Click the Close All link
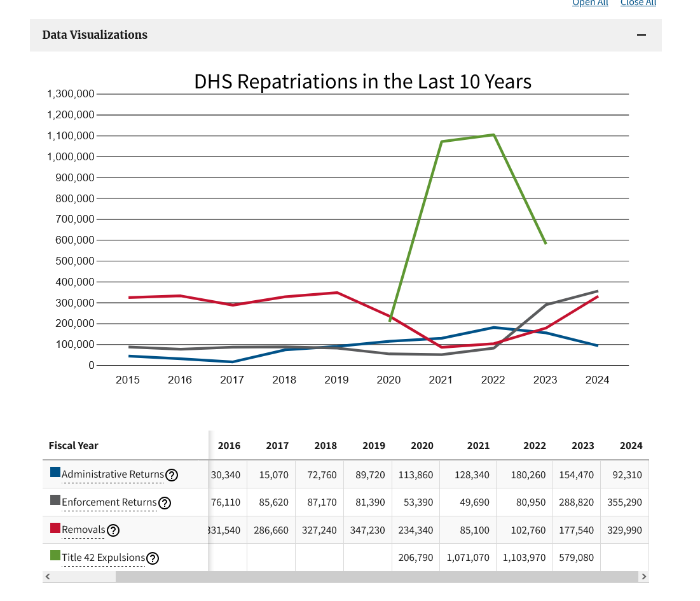700x601 pixels. click(x=638, y=3)
